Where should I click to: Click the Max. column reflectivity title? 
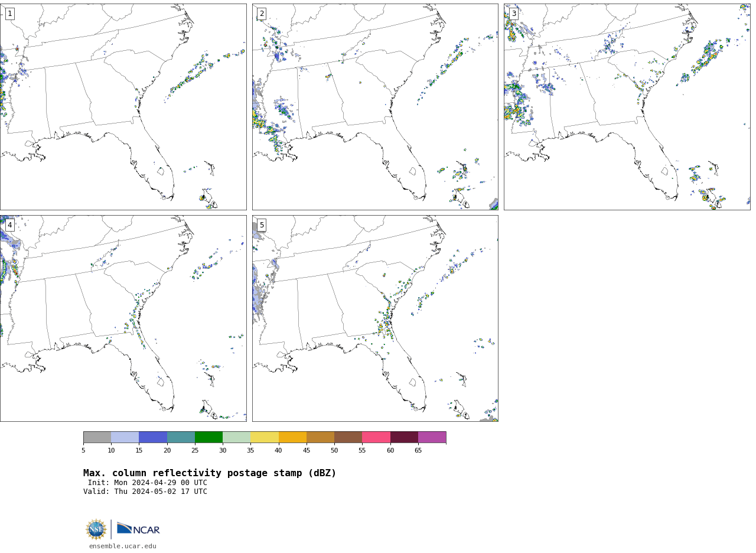(x=210, y=473)
